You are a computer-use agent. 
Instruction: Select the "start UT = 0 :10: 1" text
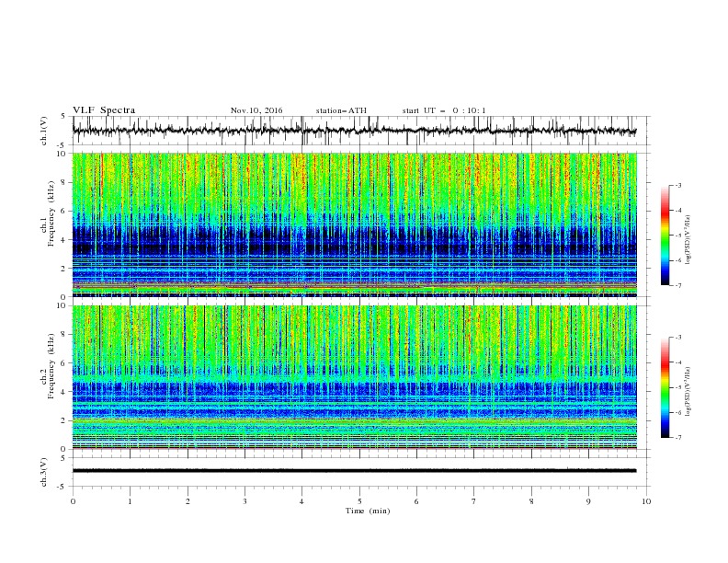pyautogui.click(x=444, y=110)
